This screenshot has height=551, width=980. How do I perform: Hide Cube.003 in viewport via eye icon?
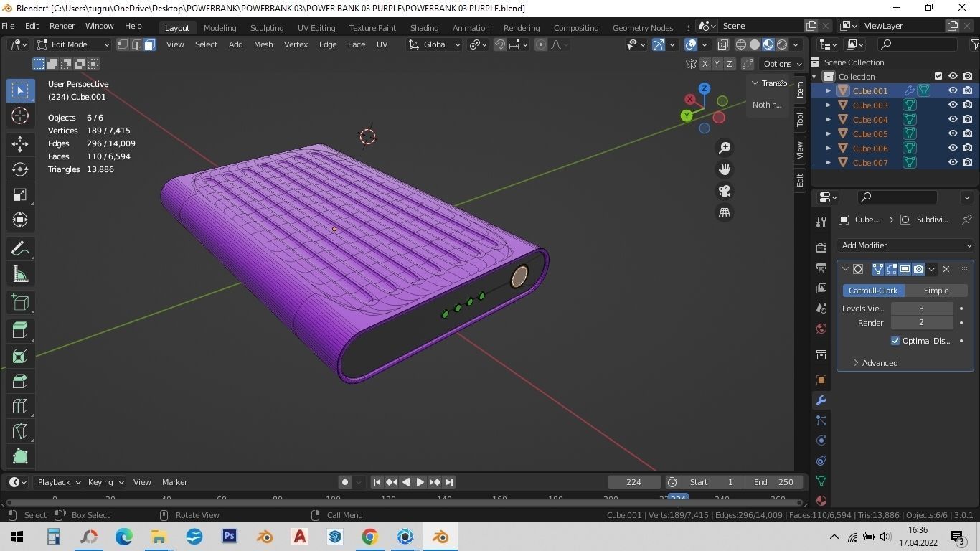pyautogui.click(x=953, y=105)
